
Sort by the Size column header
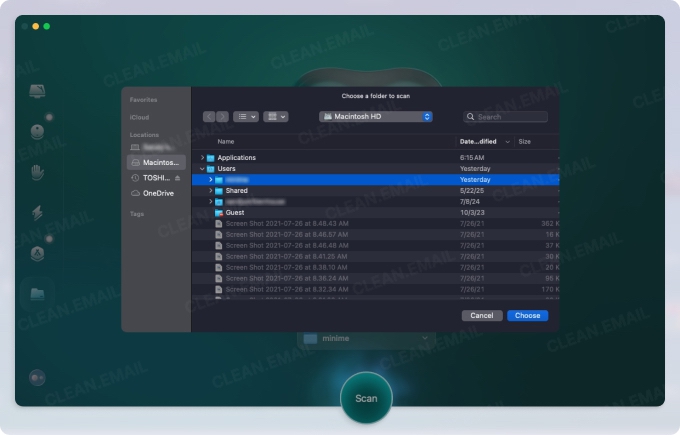524,141
